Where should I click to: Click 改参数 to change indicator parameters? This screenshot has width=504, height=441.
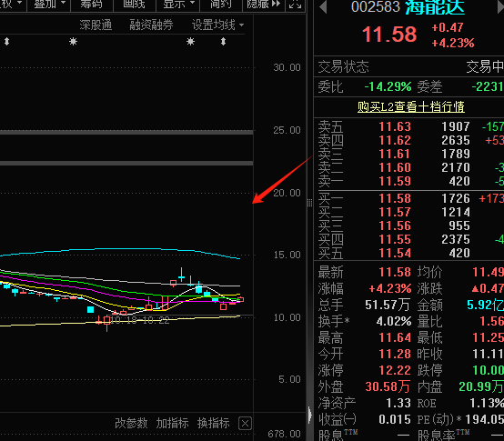pos(131,424)
